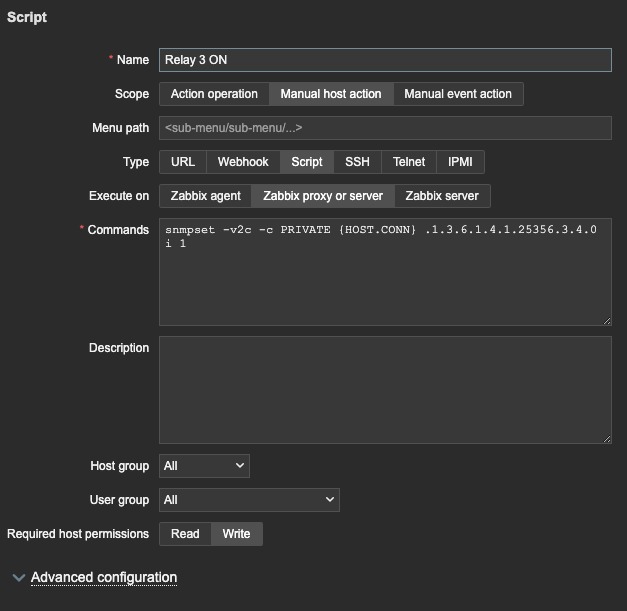This screenshot has width=627, height=611.
Task: Select Action operation scope
Action: (214, 94)
